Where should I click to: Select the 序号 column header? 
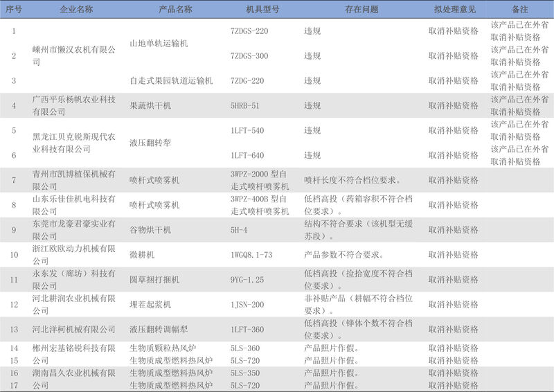tap(14, 10)
